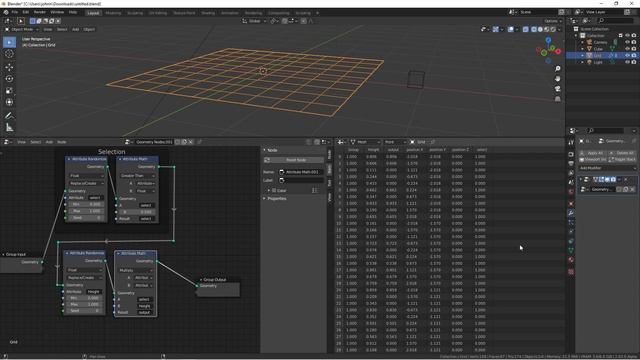
Task: Toggle visibility eye for Cube in outliner
Action: tap(627, 49)
